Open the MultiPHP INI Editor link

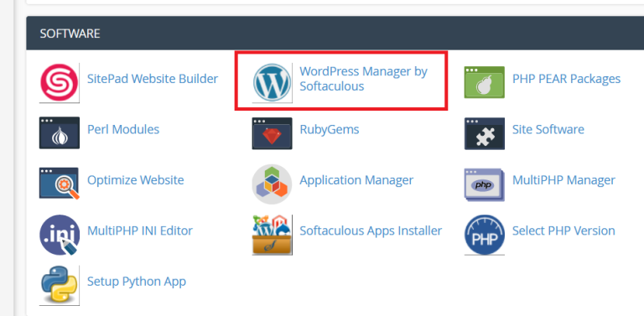tap(140, 231)
